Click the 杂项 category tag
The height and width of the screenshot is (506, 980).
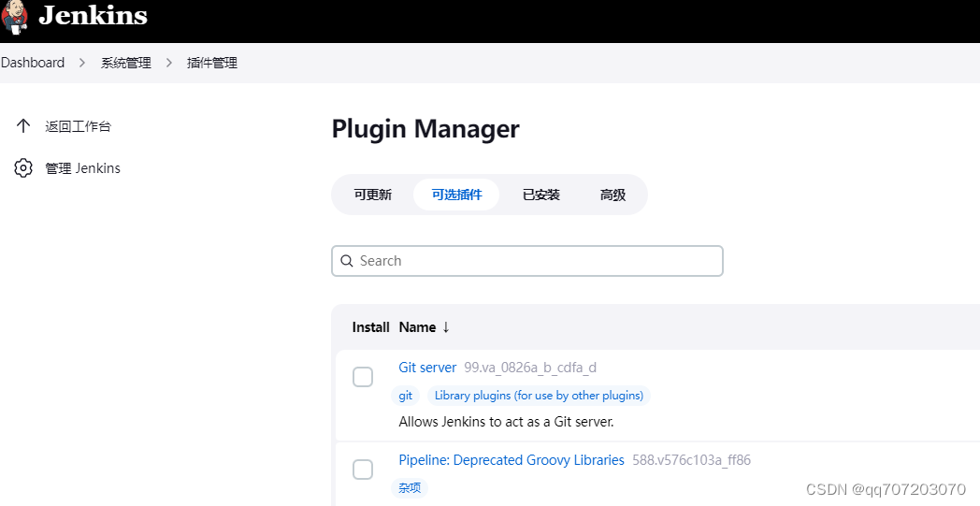[410, 488]
